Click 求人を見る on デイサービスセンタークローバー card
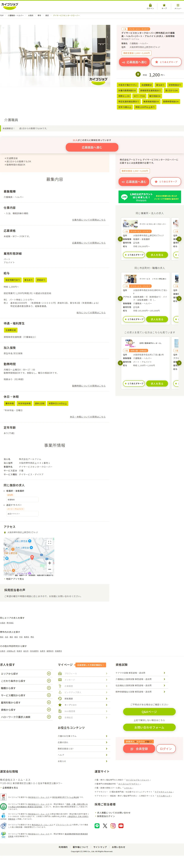 click(x=157, y=255)
